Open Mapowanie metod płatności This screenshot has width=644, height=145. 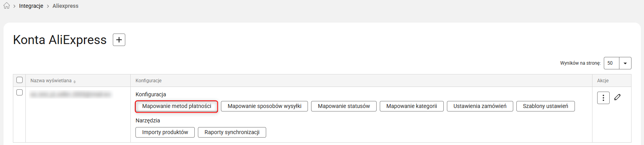tap(176, 106)
